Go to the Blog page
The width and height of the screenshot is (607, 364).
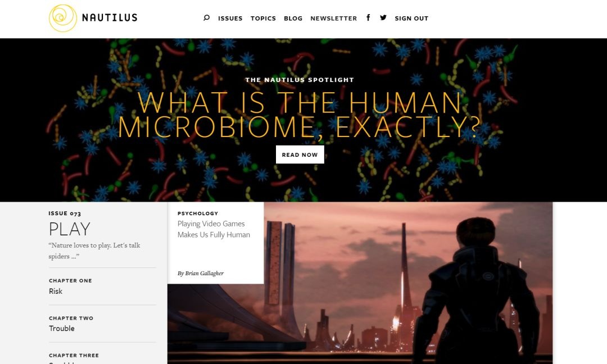[x=293, y=18]
